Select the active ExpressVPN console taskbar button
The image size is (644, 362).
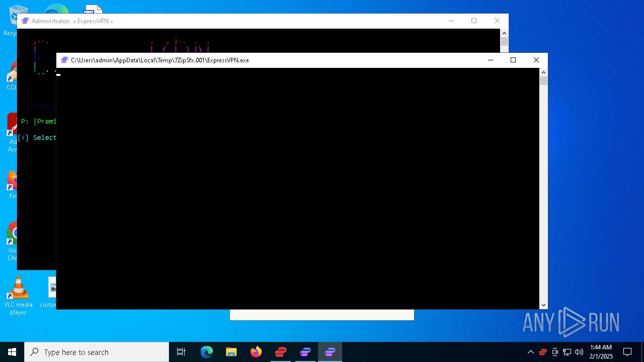click(x=330, y=352)
